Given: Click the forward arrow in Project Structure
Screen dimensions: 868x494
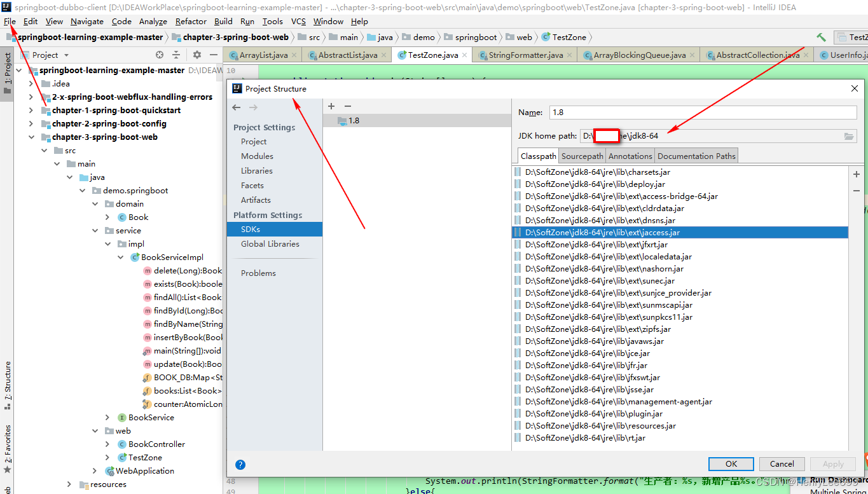Looking at the screenshot, I should pyautogui.click(x=253, y=107).
